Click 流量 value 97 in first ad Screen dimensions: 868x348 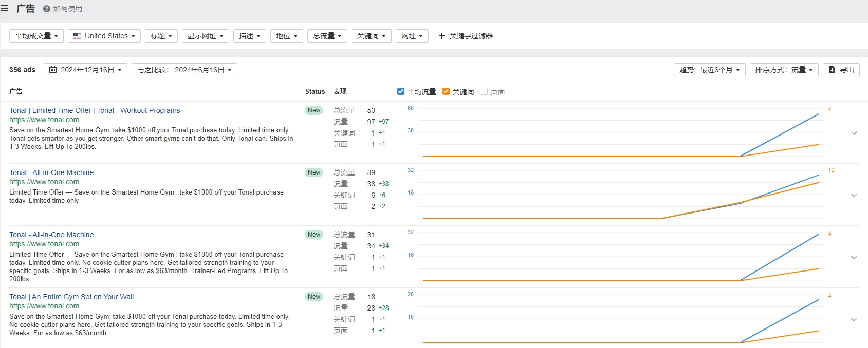(371, 122)
